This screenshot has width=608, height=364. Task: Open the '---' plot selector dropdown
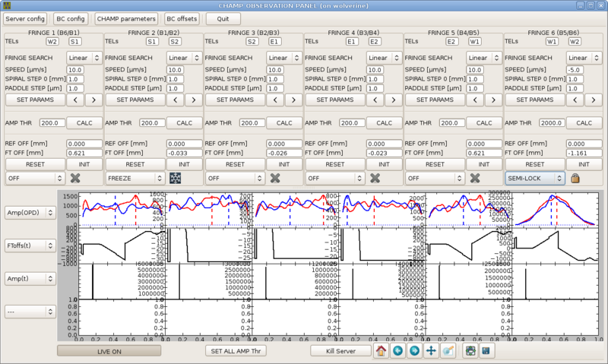[x=30, y=312]
